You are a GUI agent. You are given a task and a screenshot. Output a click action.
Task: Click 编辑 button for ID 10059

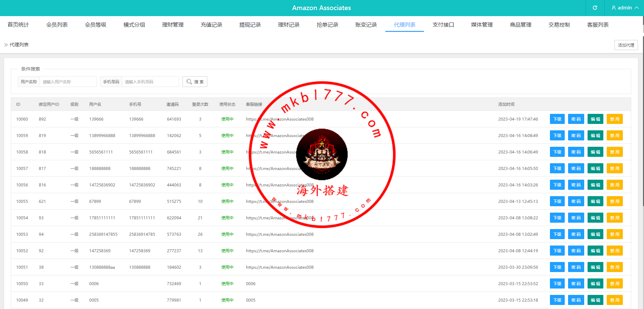tap(596, 136)
